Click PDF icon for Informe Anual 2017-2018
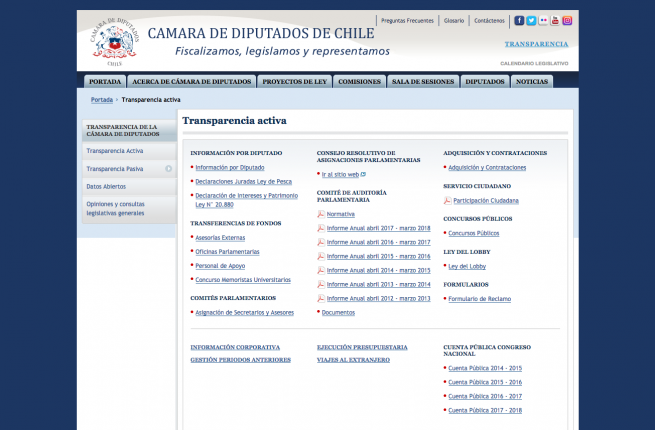Image resolution: width=655 pixels, height=430 pixels. (x=321, y=228)
